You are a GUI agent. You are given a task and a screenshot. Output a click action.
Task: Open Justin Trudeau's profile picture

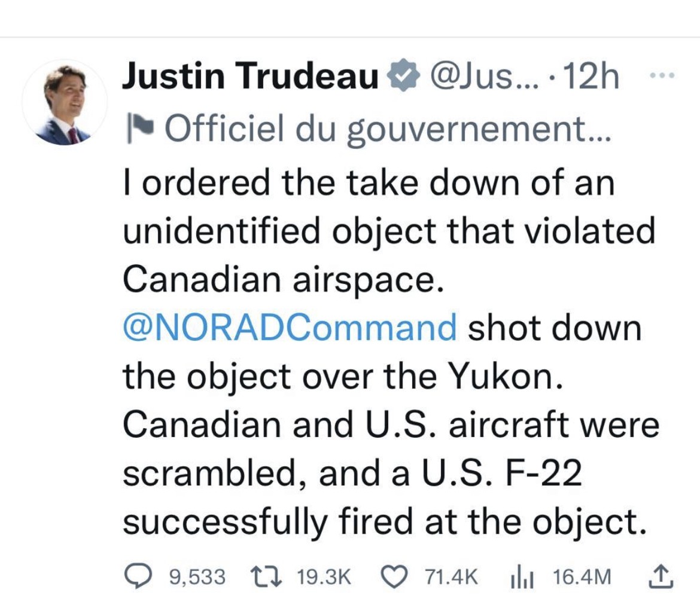65,102
